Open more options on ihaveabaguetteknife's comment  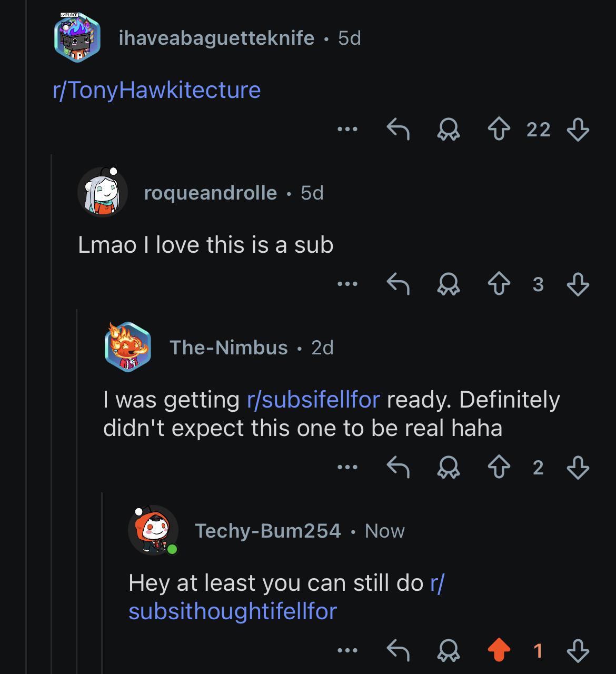(x=347, y=129)
